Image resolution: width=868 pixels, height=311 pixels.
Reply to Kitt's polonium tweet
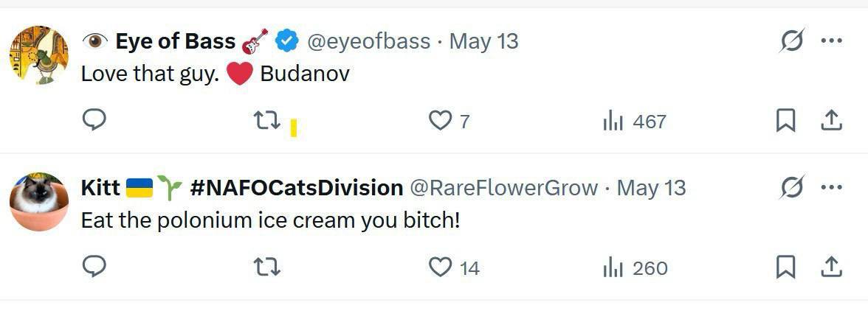point(94,266)
